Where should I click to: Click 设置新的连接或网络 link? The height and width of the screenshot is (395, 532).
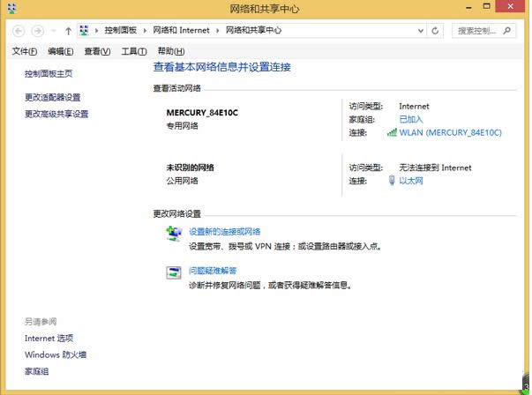225,232
